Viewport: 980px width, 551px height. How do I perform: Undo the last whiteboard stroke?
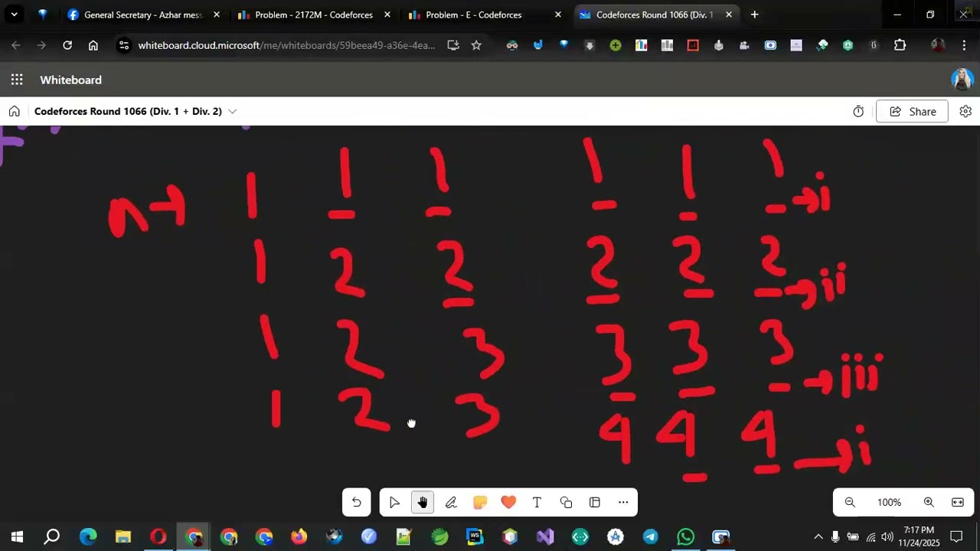pos(356,503)
